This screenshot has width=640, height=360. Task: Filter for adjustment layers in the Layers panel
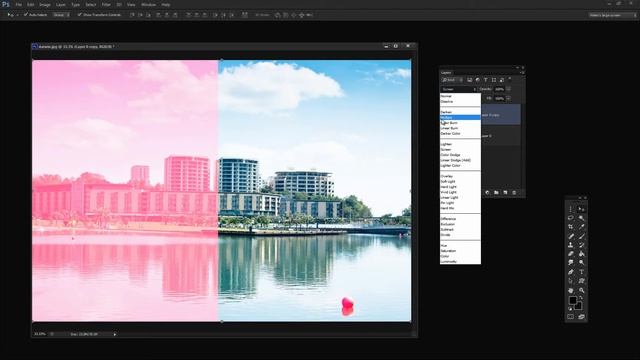click(x=478, y=80)
